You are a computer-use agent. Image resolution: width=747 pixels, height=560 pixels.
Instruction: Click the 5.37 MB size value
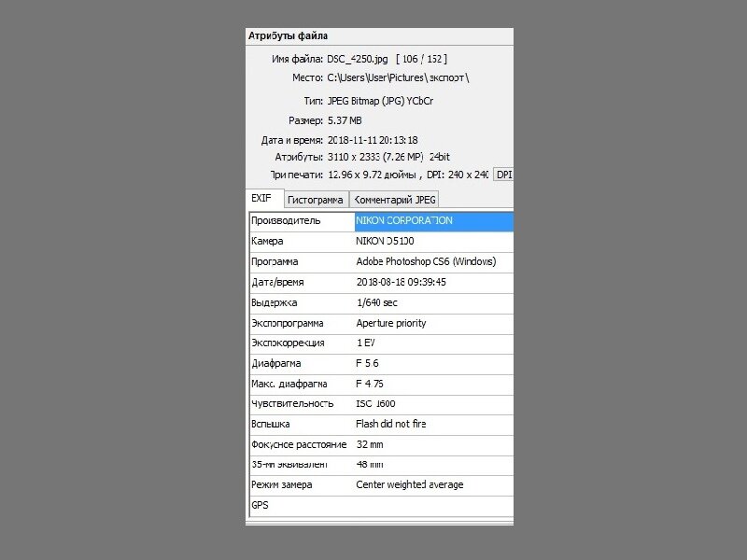click(x=345, y=120)
